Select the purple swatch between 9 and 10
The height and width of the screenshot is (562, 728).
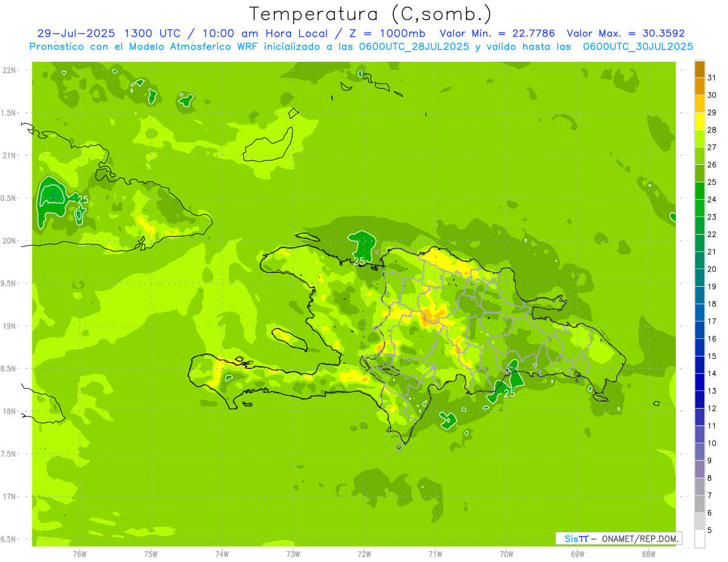699,452
